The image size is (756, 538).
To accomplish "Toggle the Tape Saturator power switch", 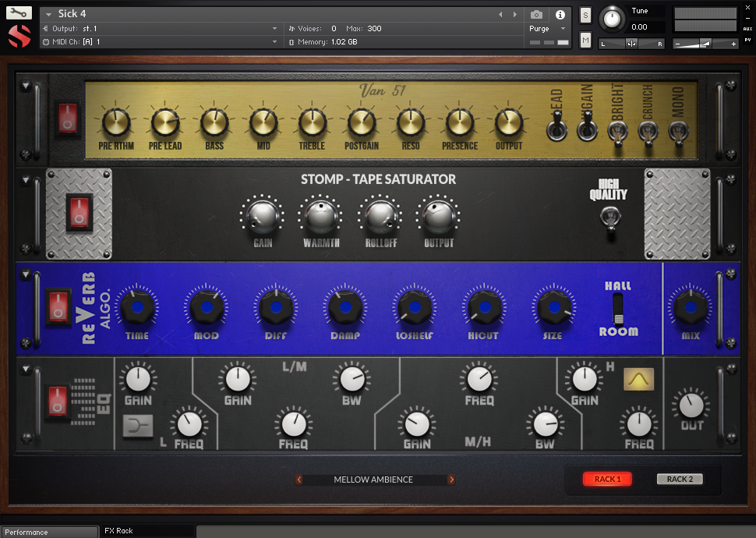I will 79,212.
